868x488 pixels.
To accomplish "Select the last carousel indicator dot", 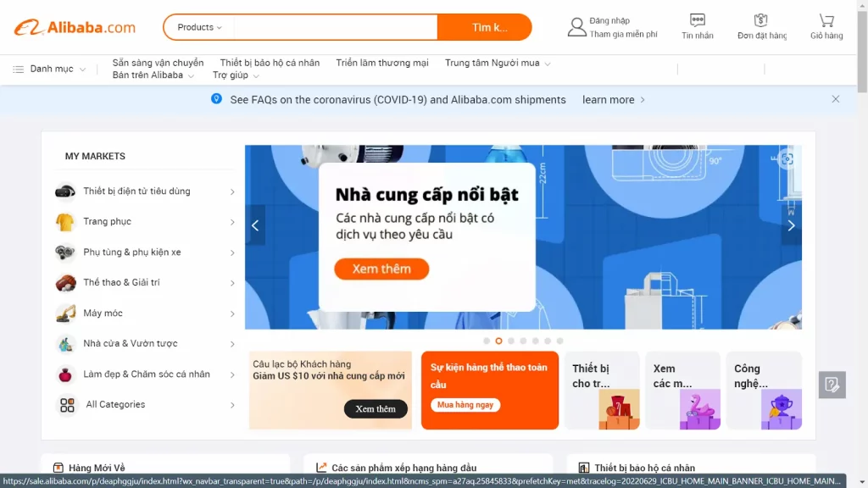I will (559, 341).
